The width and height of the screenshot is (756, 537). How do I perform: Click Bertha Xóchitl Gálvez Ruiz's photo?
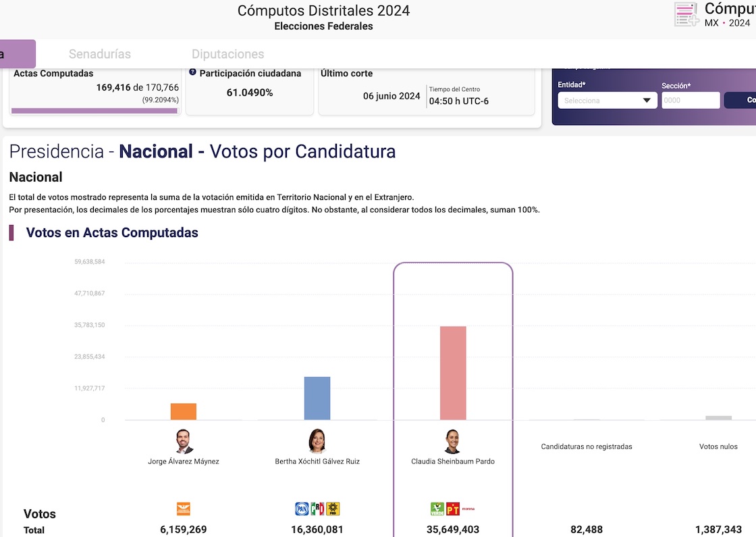[317, 442]
